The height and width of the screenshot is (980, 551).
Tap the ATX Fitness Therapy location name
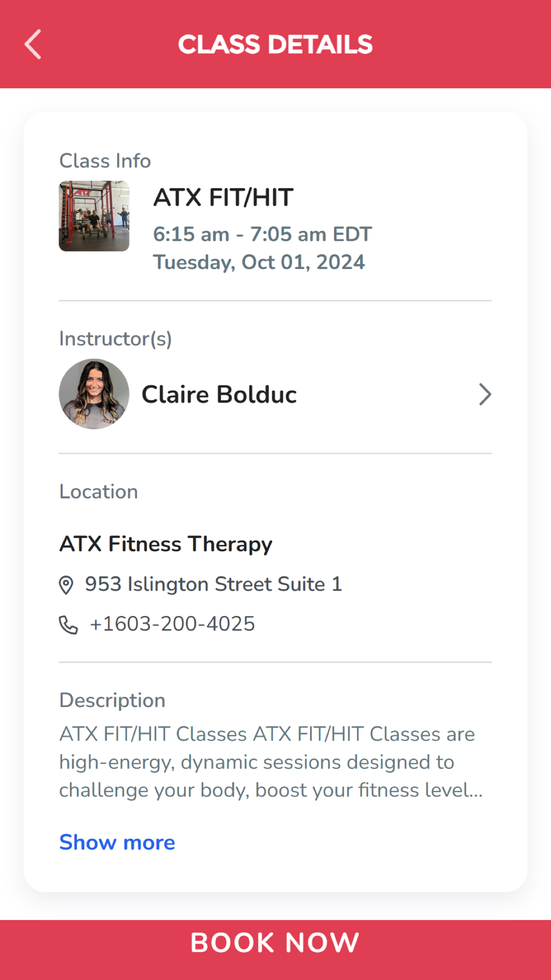coord(165,544)
